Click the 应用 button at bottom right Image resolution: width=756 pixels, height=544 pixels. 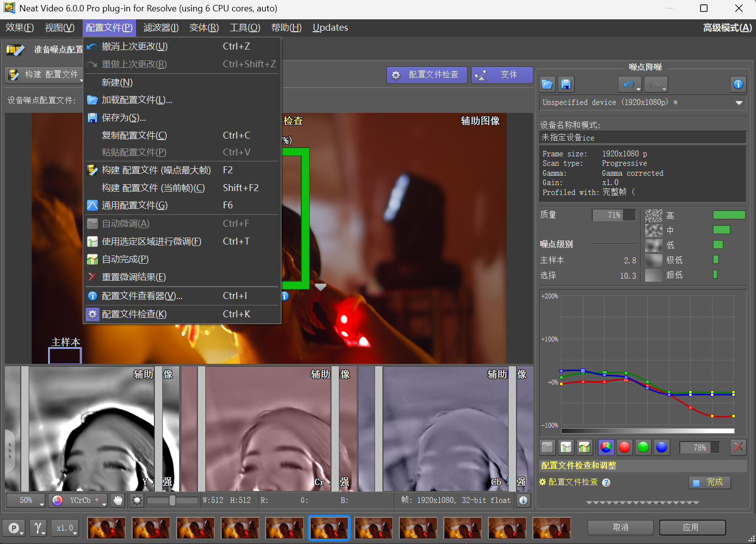point(692,527)
